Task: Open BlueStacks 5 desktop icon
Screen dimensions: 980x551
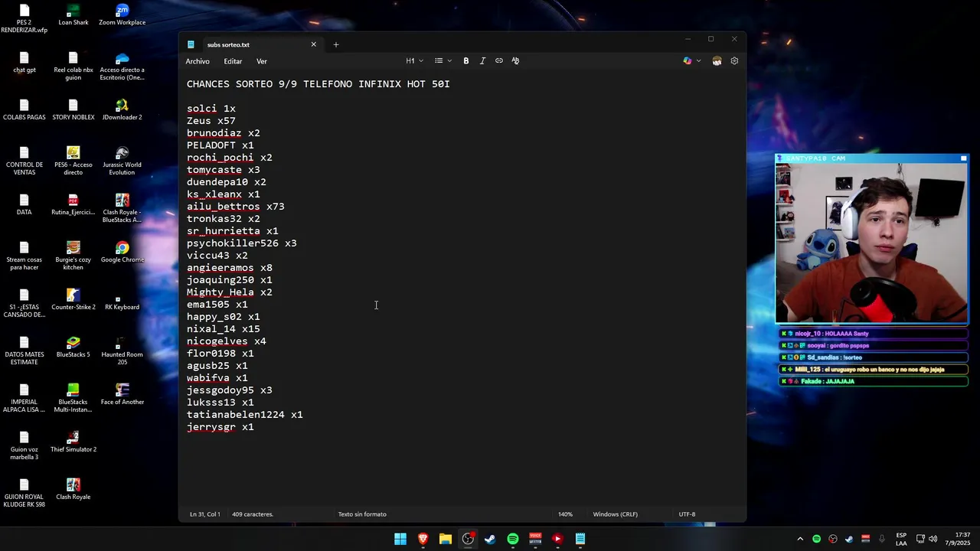Action: tap(73, 347)
